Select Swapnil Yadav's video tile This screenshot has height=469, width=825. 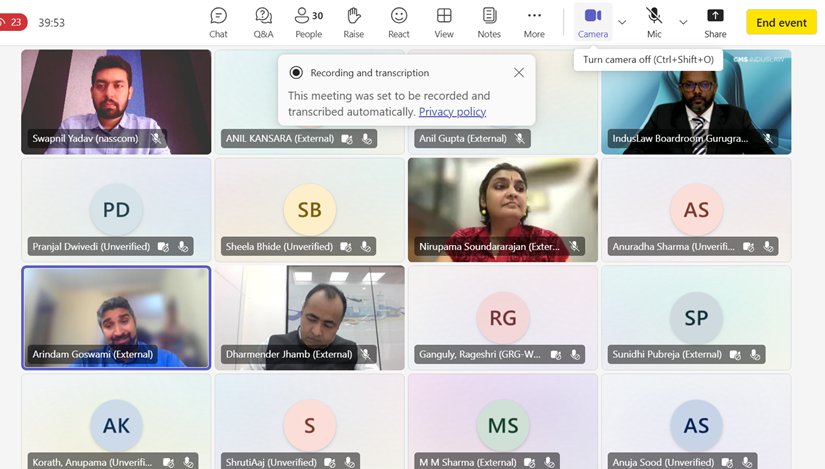pyautogui.click(x=116, y=102)
